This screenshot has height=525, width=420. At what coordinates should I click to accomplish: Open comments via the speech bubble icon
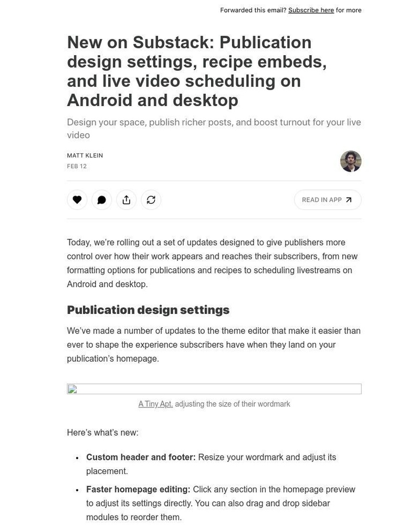[x=101, y=199]
